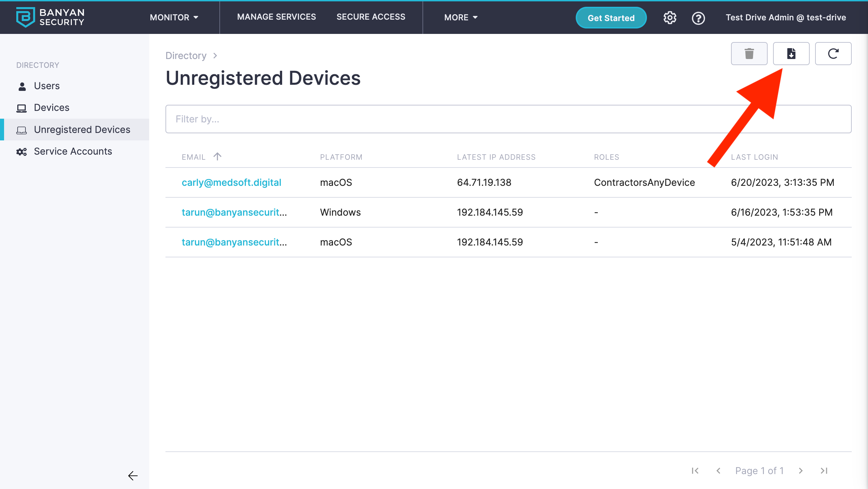The image size is (868, 489).
Task: Click the download export file button
Action: click(x=791, y=54)
